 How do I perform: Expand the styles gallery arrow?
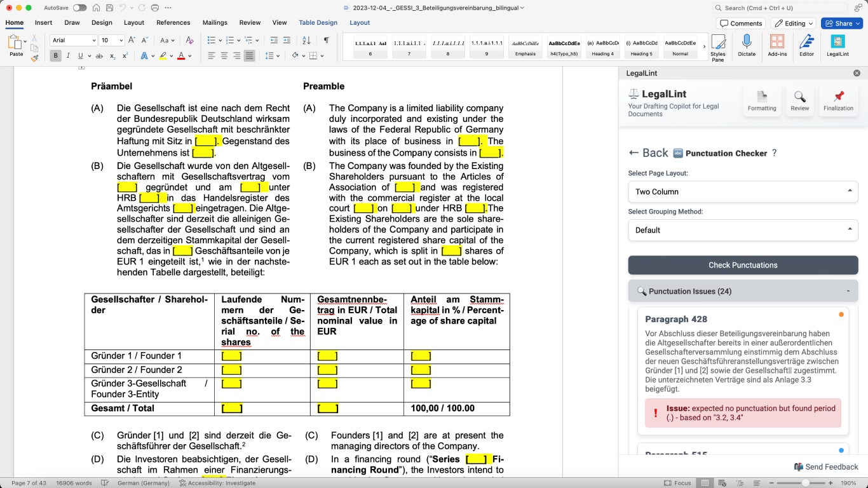703,46
